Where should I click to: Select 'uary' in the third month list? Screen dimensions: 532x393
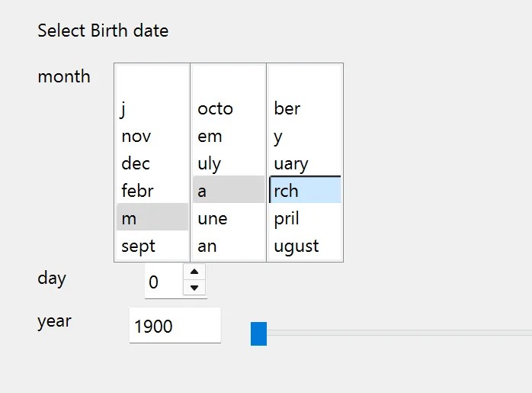coord(304,164)
